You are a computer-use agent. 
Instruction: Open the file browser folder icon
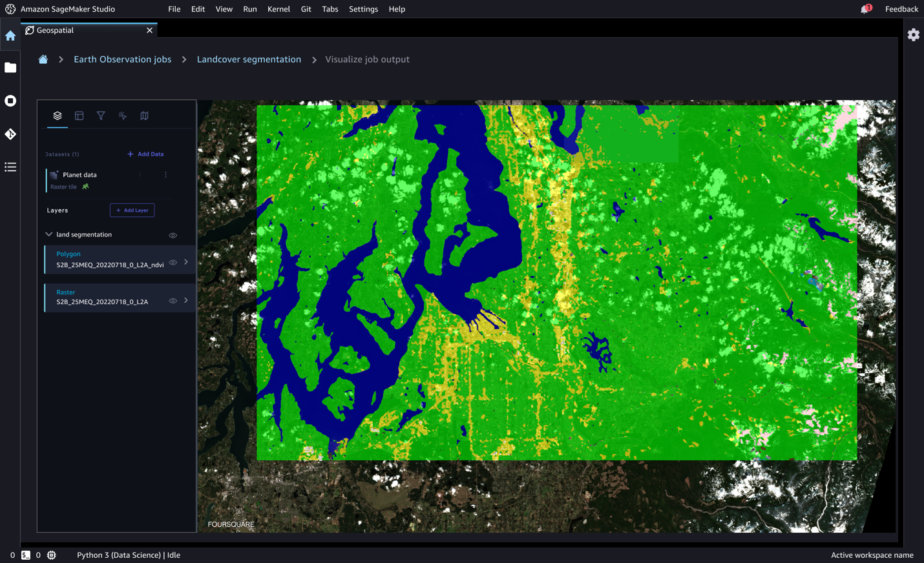[10, 68]
